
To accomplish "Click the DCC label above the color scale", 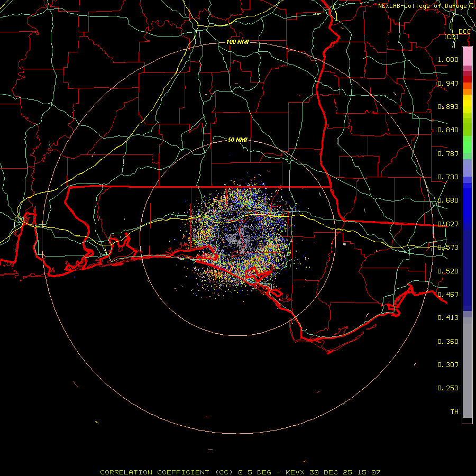I will coord(464,32).
